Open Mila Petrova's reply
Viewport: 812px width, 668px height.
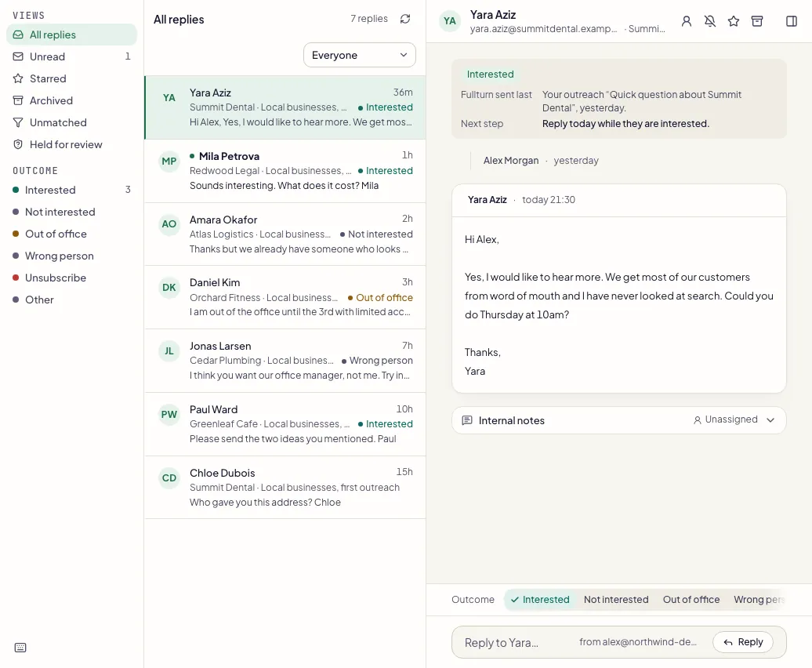(x=285, y=171)
